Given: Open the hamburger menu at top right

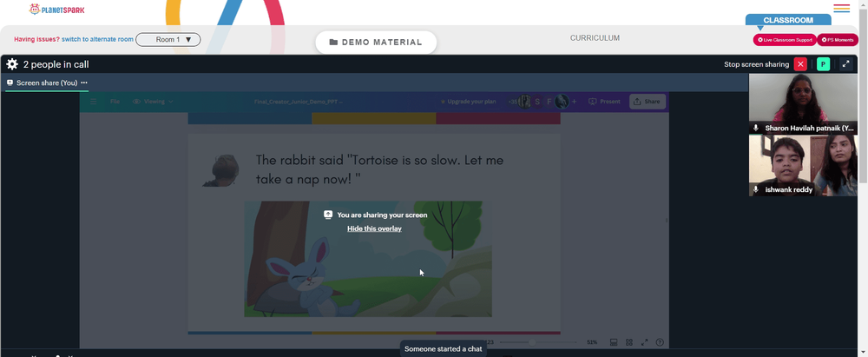Looking at the screenshot, I should click(841, 9).
